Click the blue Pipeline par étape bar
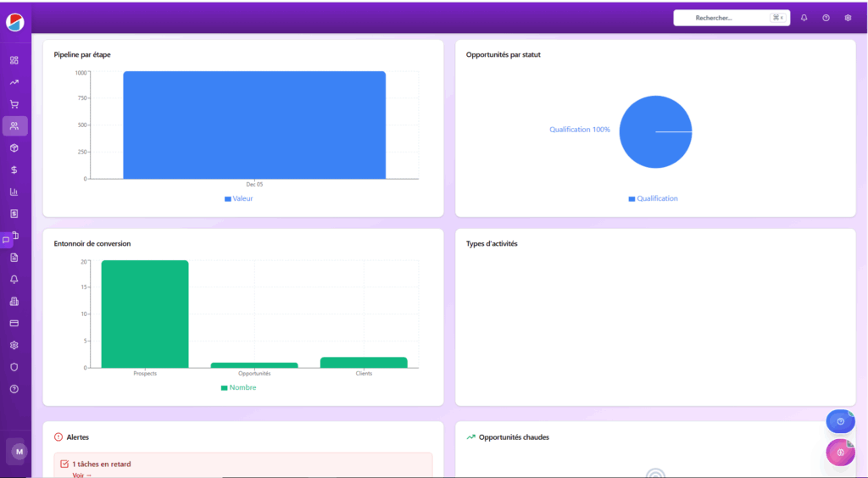The width and height of the screenshot is (868, 478). (x=254, y=125)
